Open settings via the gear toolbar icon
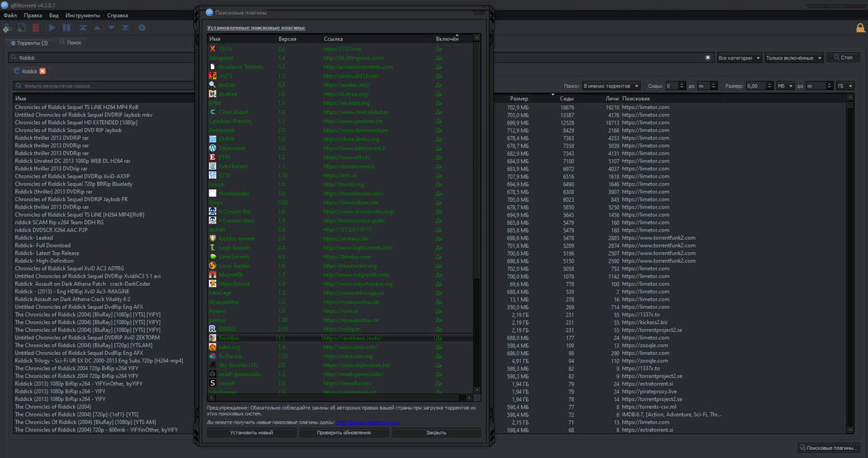 142,28
